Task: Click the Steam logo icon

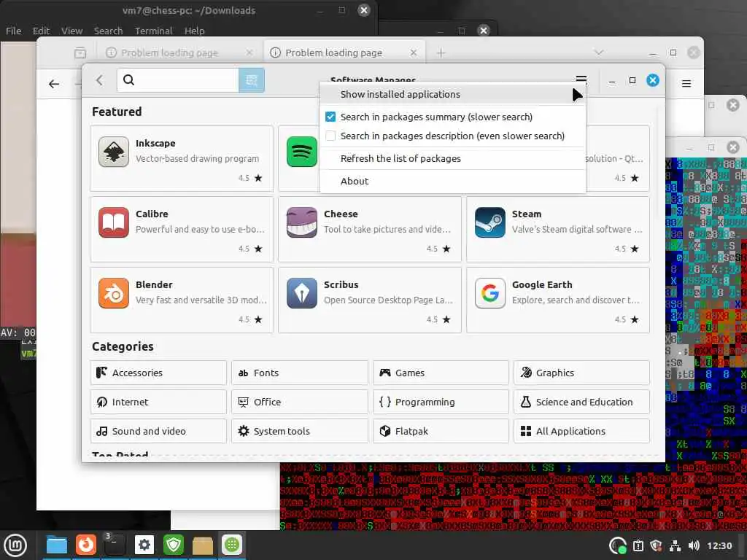Action: (x=489, y=222)
